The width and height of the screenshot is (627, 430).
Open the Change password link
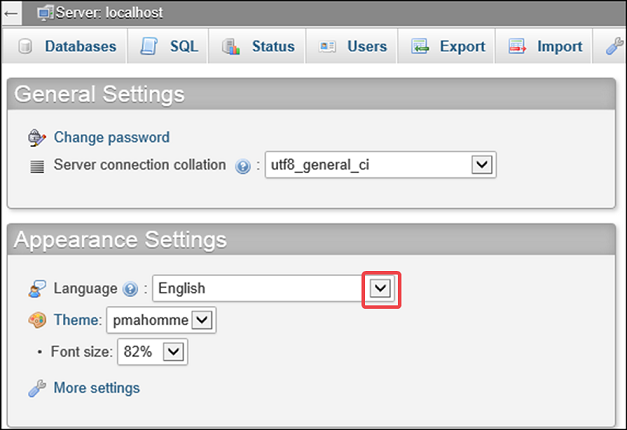click(x=112, y=138)
